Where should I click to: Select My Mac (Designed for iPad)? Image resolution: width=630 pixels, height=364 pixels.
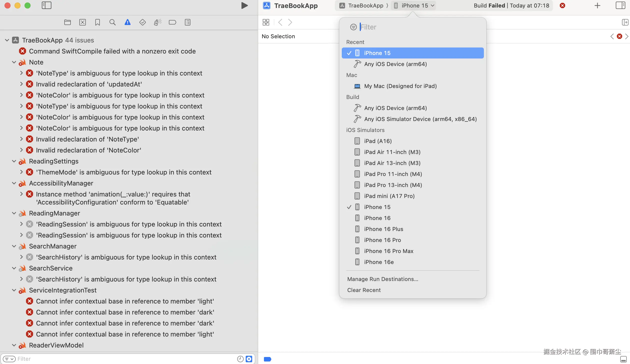(413, 86)
